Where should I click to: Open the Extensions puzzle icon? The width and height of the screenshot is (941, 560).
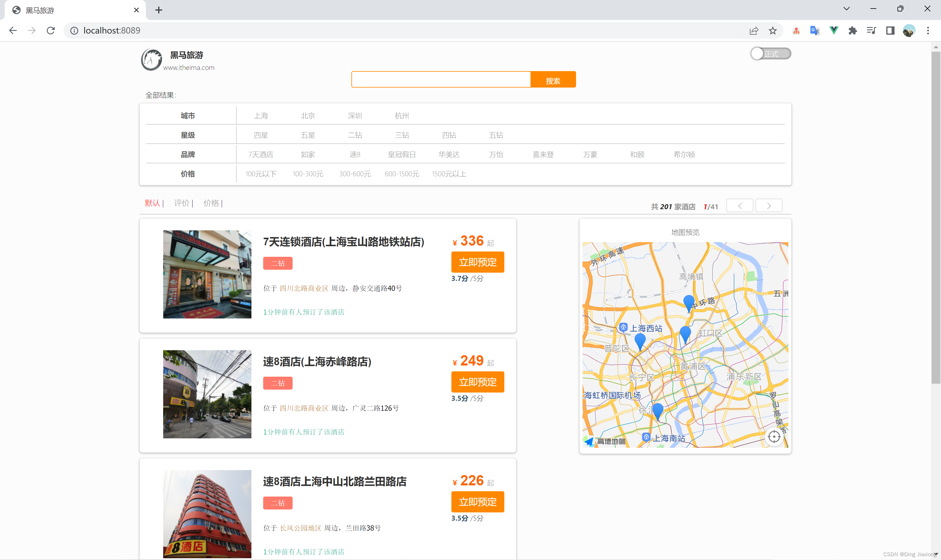852,31
